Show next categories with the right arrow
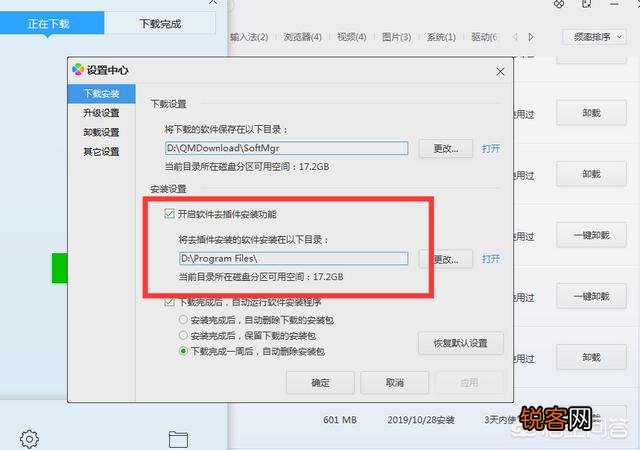 tap(531, 37)
